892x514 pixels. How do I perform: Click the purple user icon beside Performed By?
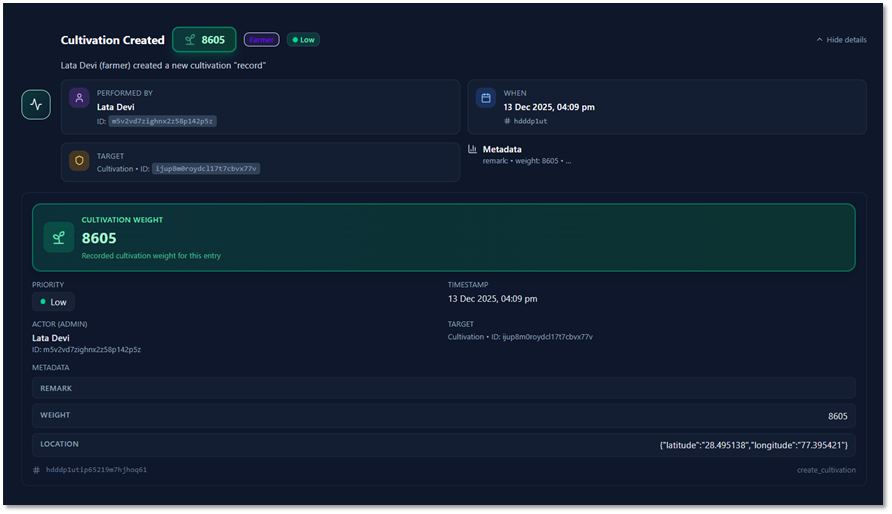click(79, 98)
